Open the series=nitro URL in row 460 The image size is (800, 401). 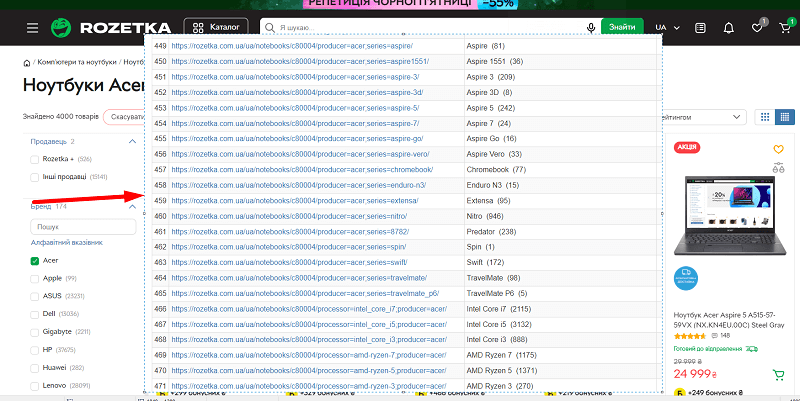289,216
